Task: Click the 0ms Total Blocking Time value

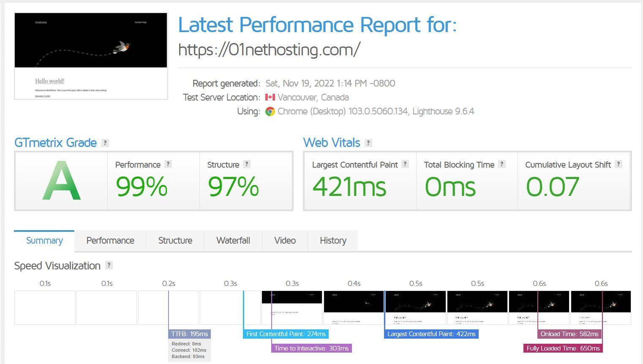Action: [x=450, y=187]
